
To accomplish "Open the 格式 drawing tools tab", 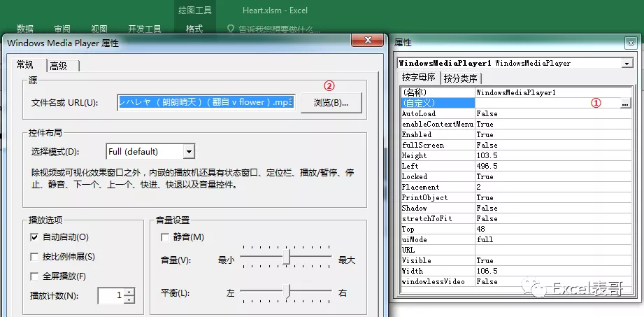I will tap(194, 29).
